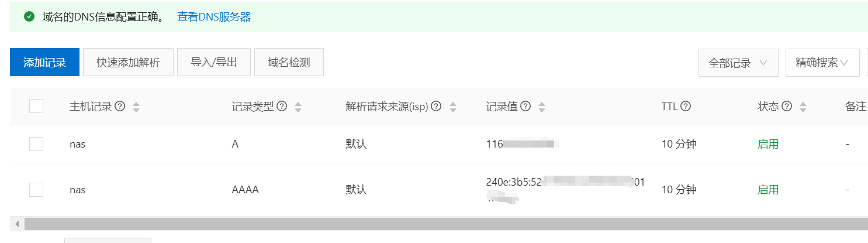Click the 域名检测 button

pos(289,62)
